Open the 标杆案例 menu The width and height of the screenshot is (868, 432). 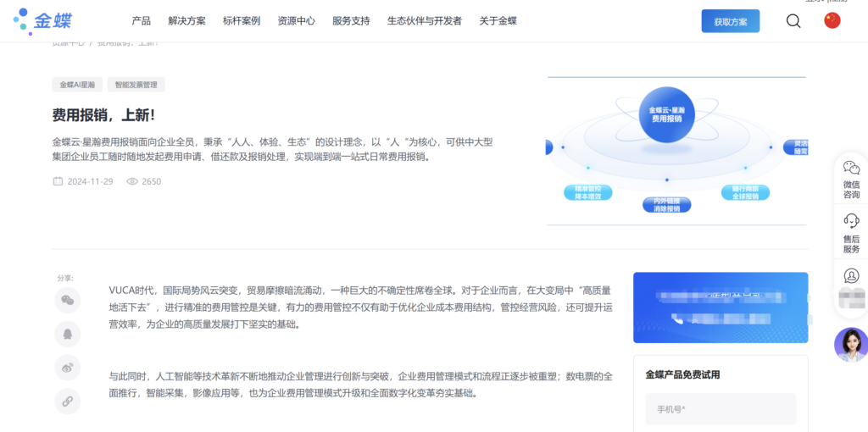pos(242,21)
